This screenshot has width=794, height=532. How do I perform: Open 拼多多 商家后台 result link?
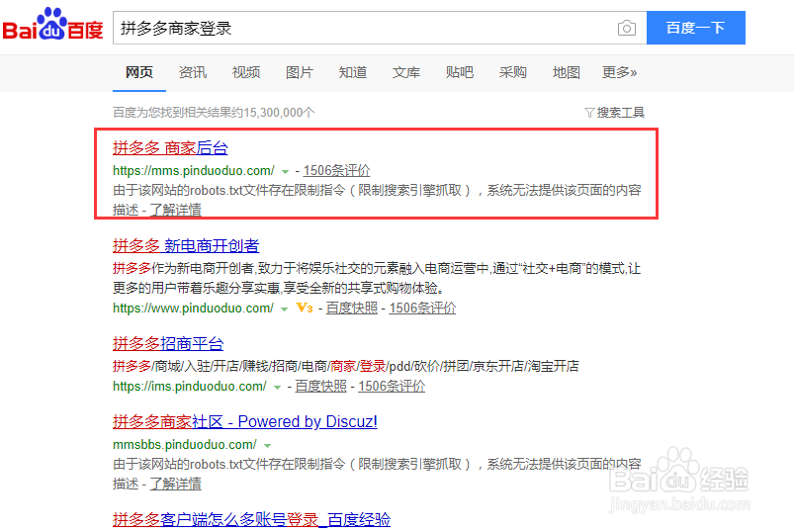170,147
